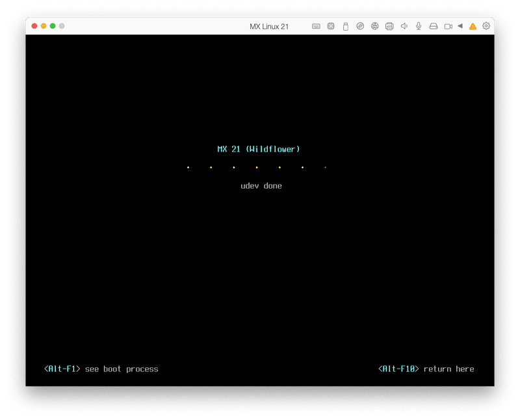Viewport: 520px width, 420px height.
Task: Click the <Alt-F1> see boot process hint
Action: coord(101,369)
